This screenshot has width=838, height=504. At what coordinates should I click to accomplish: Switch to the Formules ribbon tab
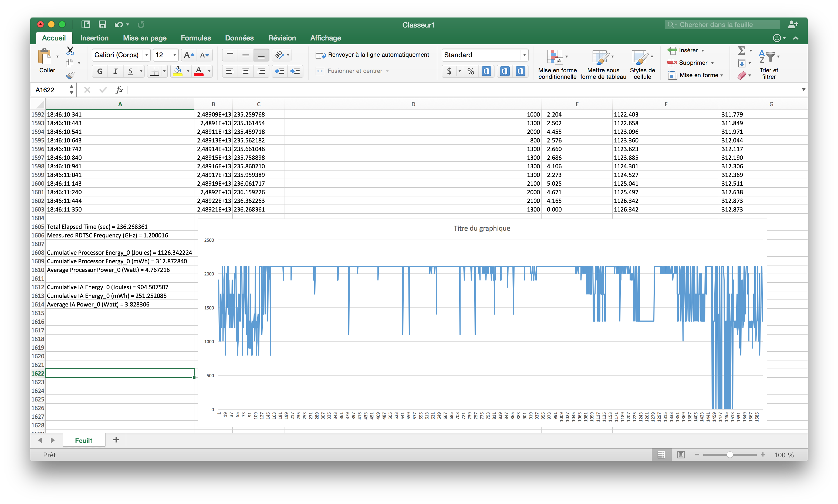[196, 38]
